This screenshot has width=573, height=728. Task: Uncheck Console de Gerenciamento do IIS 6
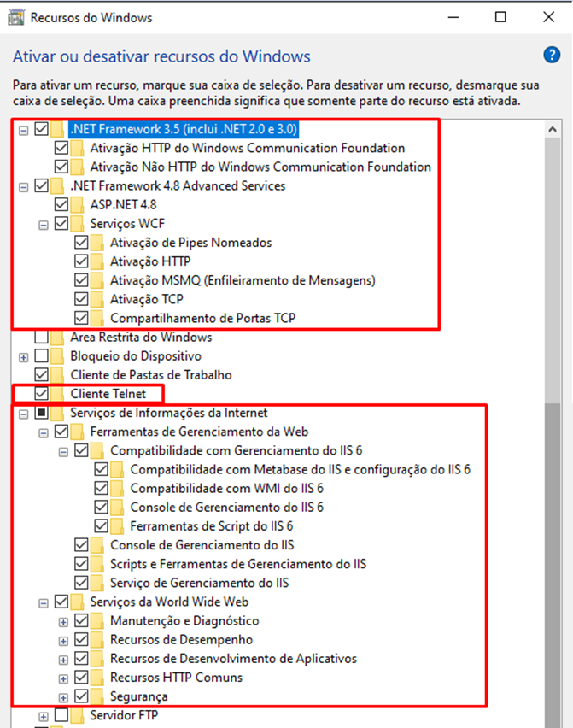coord(101,507)
